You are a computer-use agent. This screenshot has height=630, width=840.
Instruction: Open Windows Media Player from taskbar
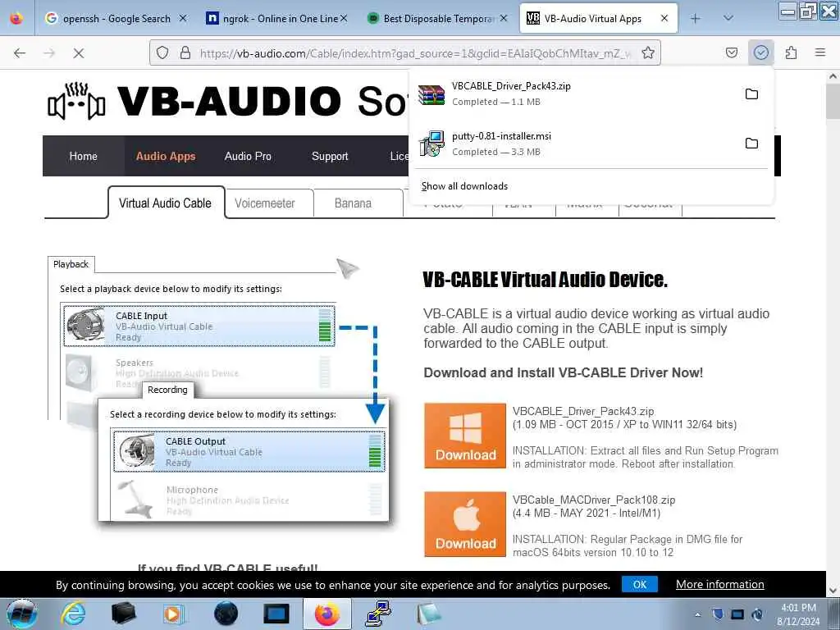click(x=174, y=614)
